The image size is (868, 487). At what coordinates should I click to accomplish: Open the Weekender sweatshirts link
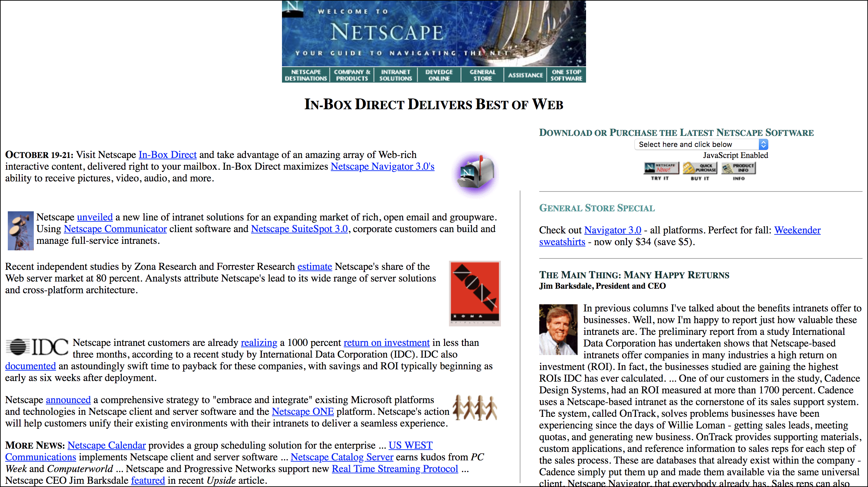[797, 230]
